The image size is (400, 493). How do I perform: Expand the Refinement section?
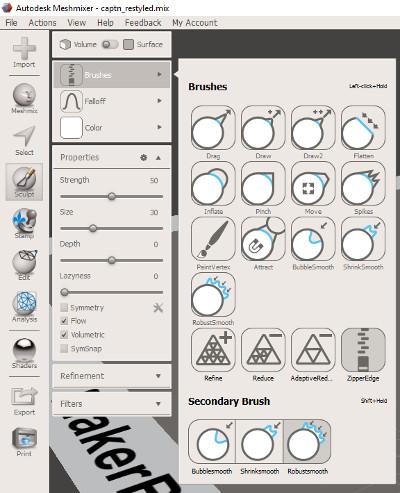pos(112,376)
